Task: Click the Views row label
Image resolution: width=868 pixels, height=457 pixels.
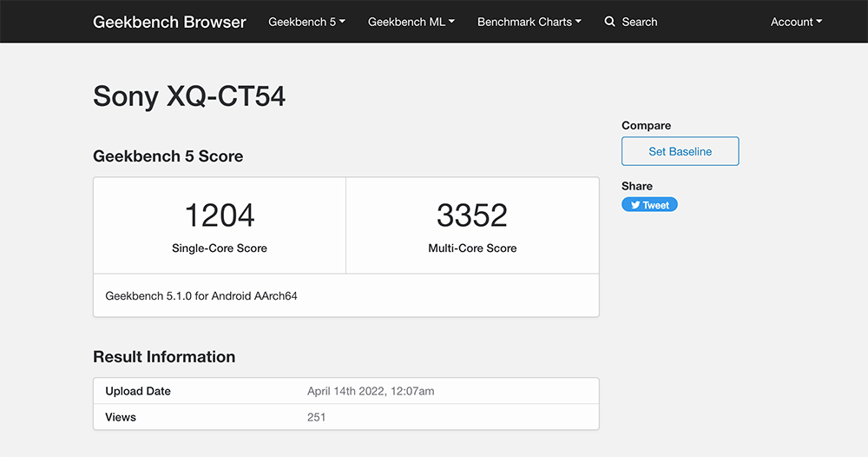Action: [x=121, y=417]
